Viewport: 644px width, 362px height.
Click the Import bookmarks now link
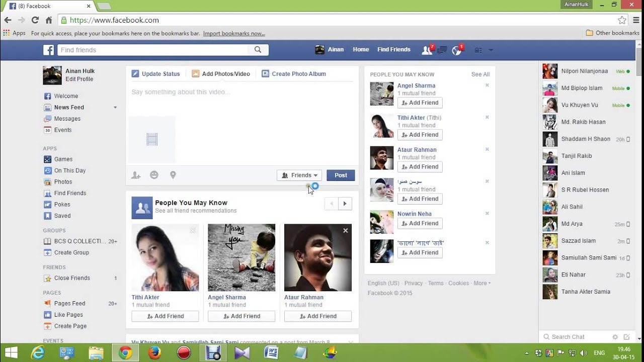234,34
